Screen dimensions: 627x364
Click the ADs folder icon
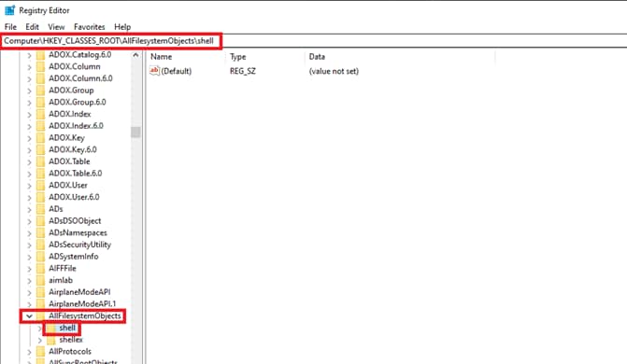[40, 209]
